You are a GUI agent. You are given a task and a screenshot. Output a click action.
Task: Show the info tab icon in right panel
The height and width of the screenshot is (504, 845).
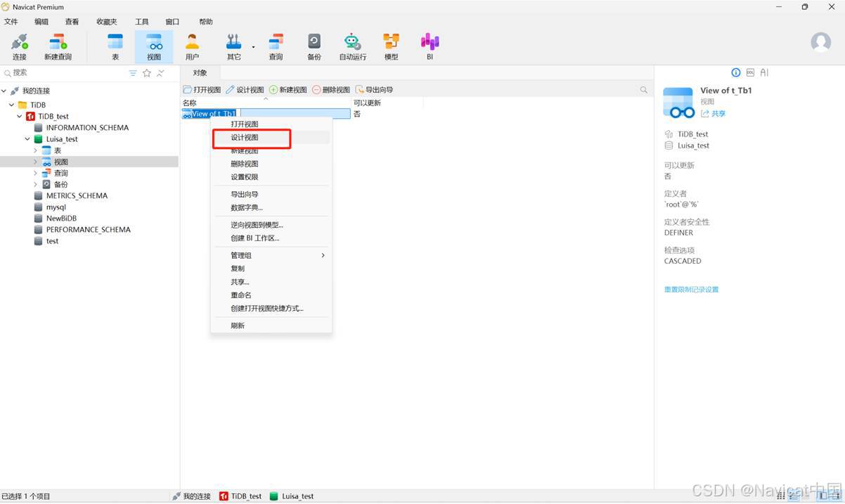click(x=736, y=72)
